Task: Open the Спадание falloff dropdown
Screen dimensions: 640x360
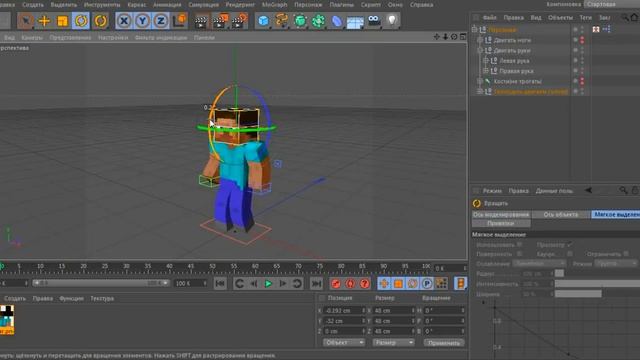Action: click(539, 264)
